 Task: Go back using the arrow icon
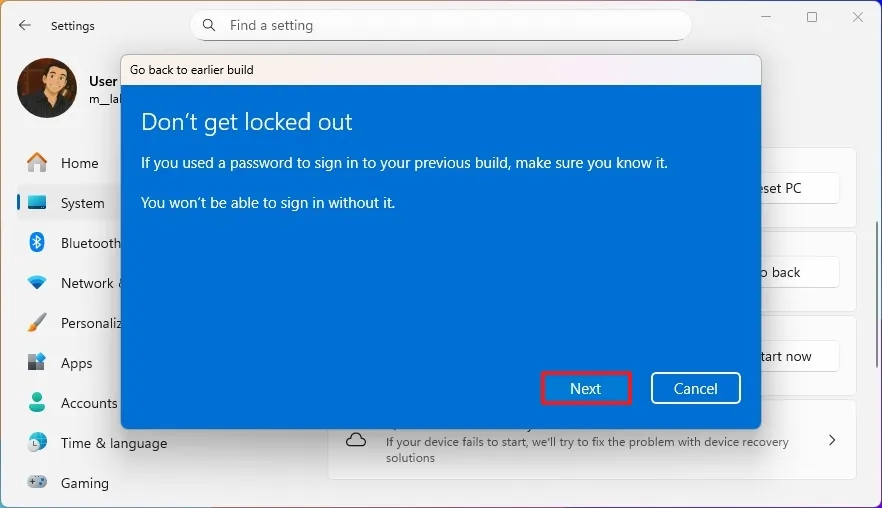click(25, 25)
